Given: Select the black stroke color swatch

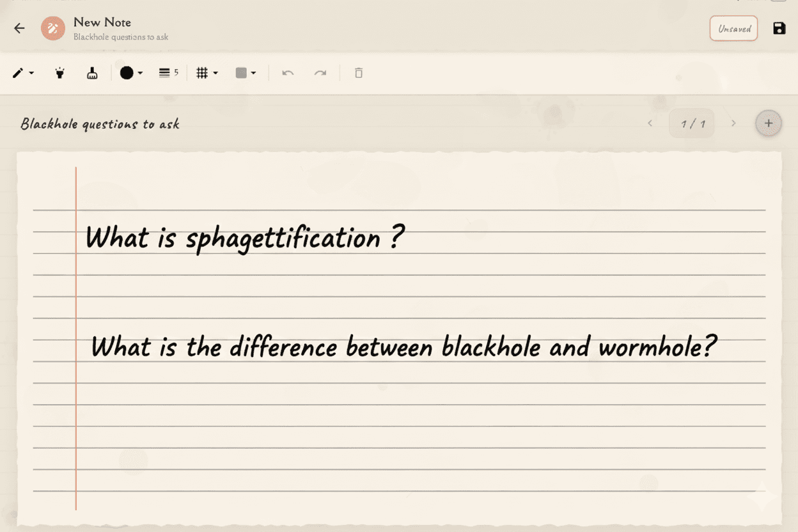Looking at the screenshot, I should (x=126, y=73).
